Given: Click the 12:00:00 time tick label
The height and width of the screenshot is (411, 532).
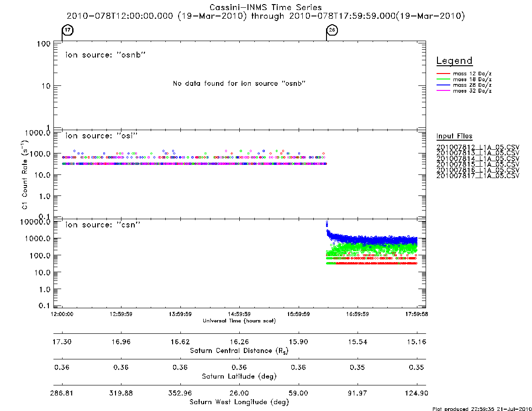Looking at the screenshot, I should coord(62,314).
